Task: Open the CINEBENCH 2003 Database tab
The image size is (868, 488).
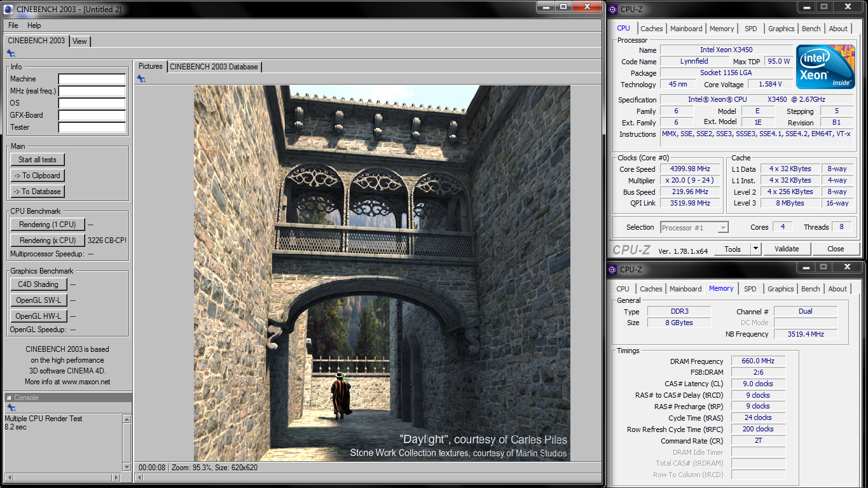Action: [214, 67]
